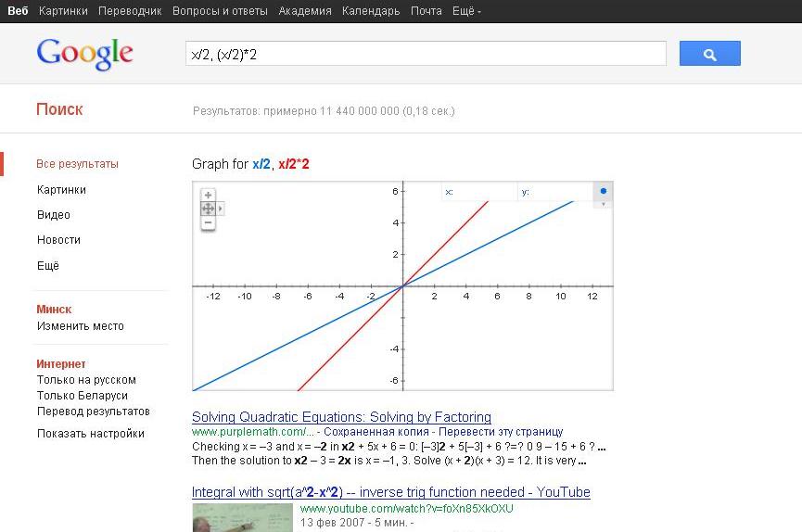
Task: Click Перевести эту страницу link
Action: coord(501,432)
